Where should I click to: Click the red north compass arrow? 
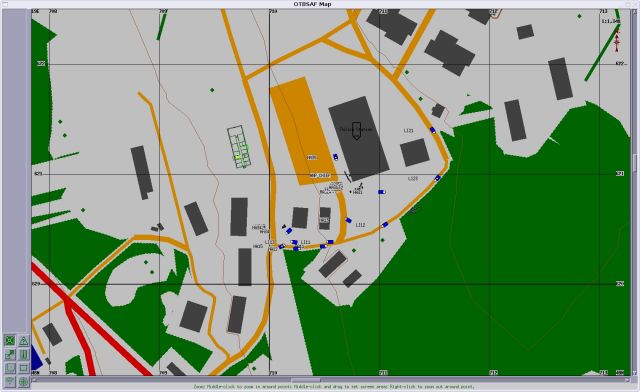click(x=617, y=41)
